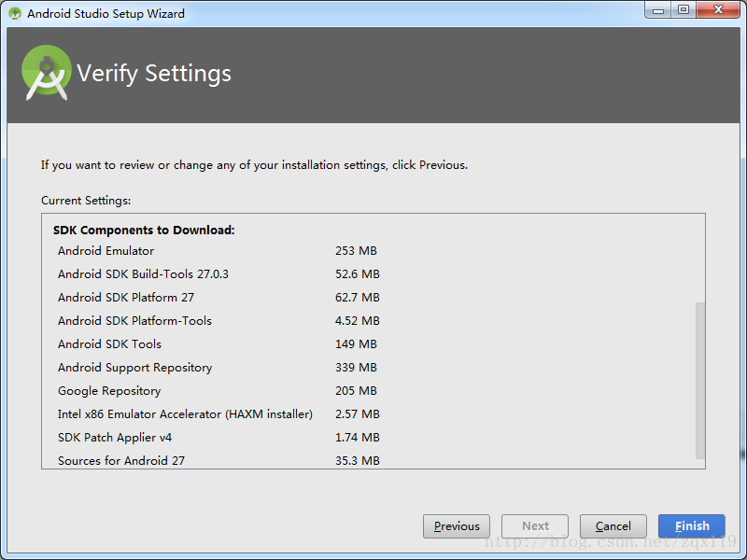
Task: Click the '149 MB' size value
Action: pyautogui.click(x=356, y=343)
